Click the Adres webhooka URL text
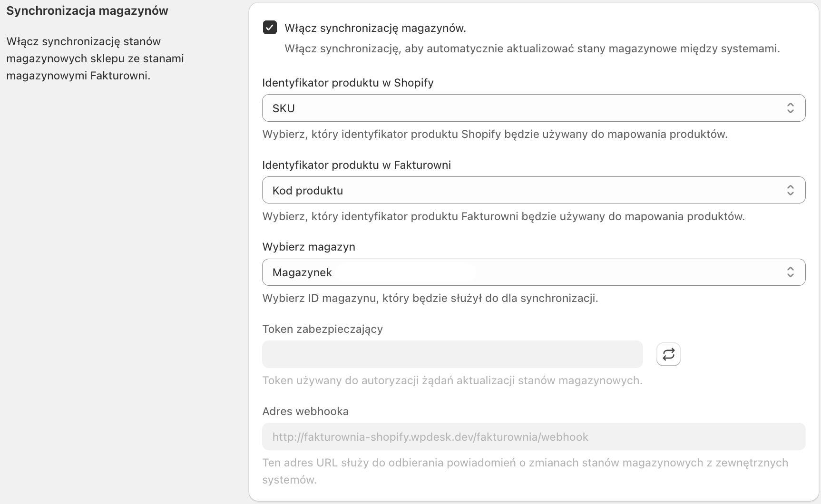The width and height of the screenshot is (821, 504). coord(430,436)
